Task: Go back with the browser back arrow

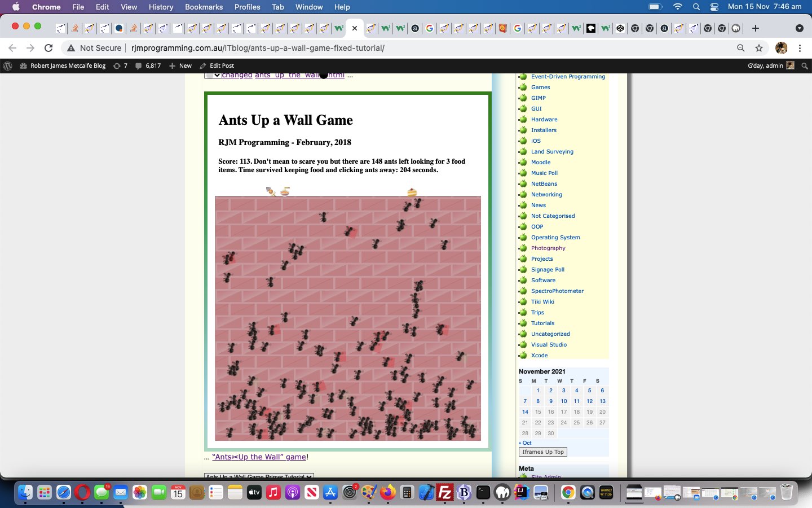Action: click(x=12, y=48)
